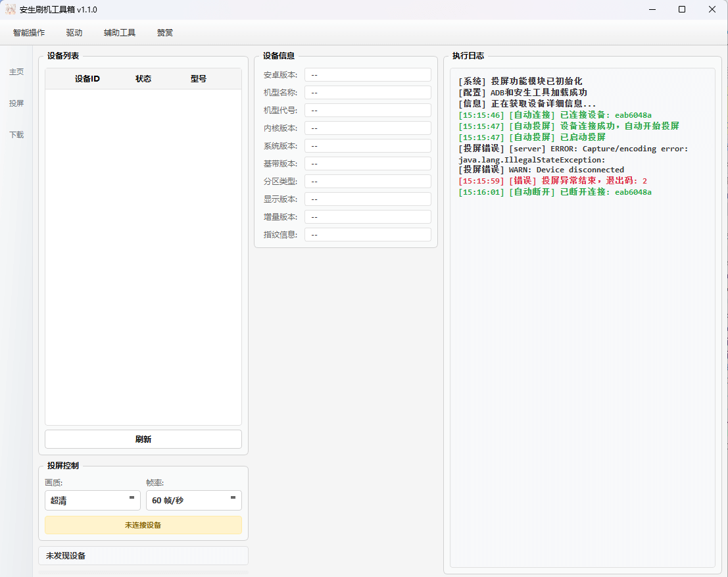The width and height of the screenshot is (728, 577).
Task: Click the 安卓版本 input field
Action: (x=368, y=74)
